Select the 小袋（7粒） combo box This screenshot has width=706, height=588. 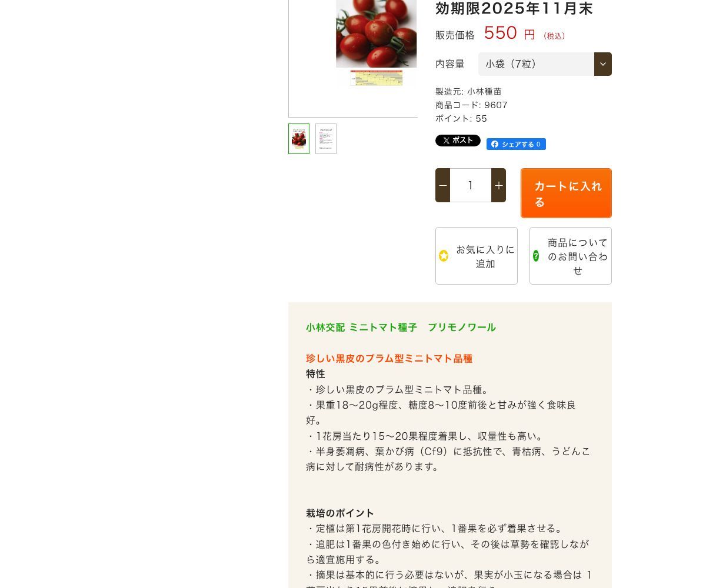[x=545, y=64]
